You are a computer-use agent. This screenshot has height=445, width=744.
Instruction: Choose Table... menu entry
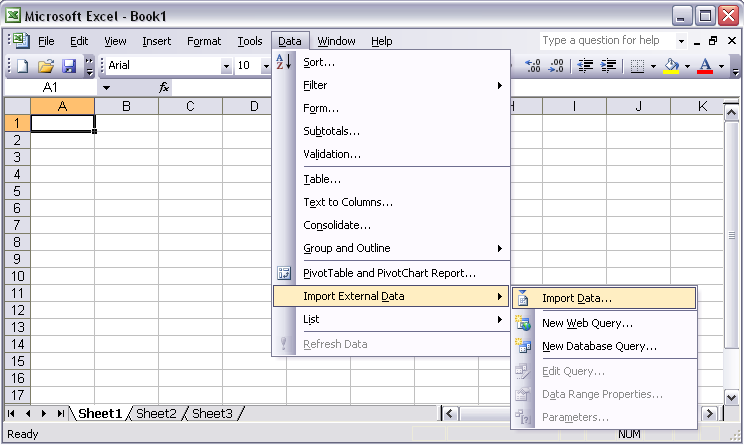click(391, 179)
